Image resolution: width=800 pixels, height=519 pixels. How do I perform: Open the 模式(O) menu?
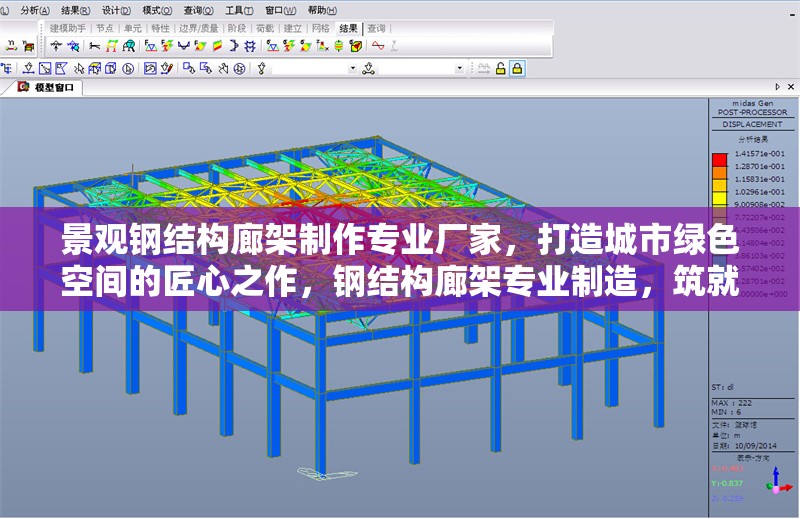[157, 10]
